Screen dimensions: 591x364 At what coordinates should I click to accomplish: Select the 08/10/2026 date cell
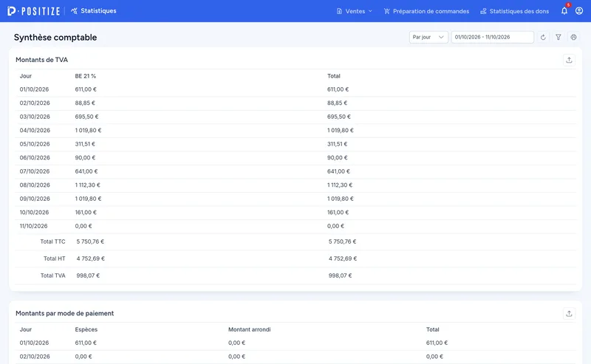pyautogui.click(x=35, y=185)
